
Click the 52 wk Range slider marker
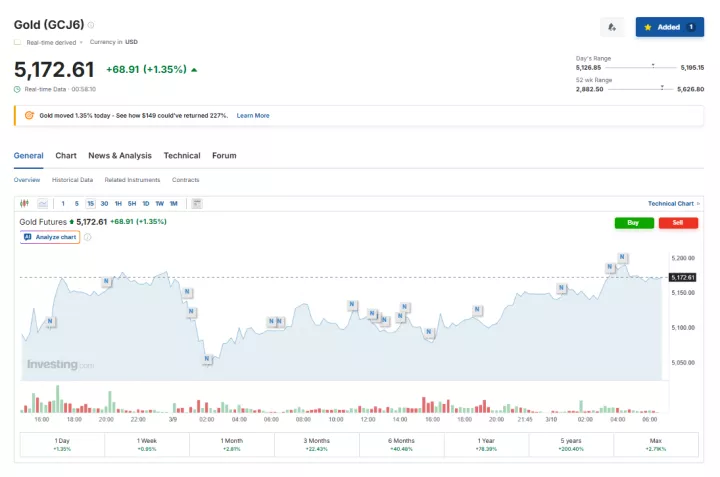[662, 87]
